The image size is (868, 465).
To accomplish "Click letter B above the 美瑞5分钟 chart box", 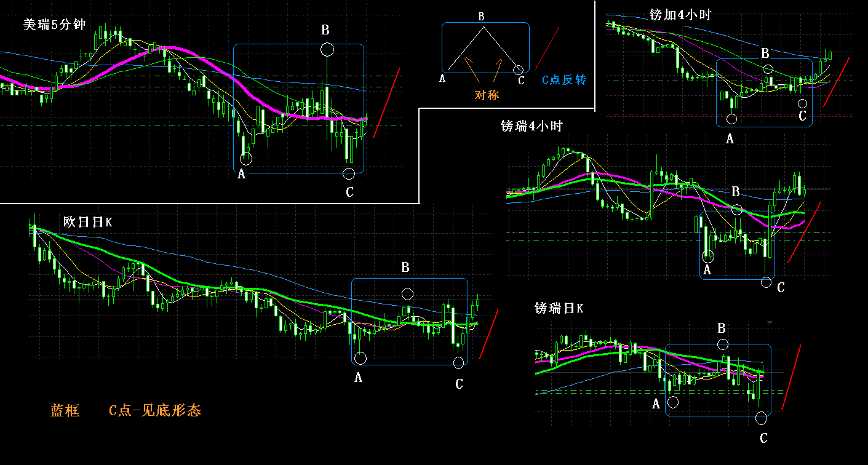I will 325,30.
